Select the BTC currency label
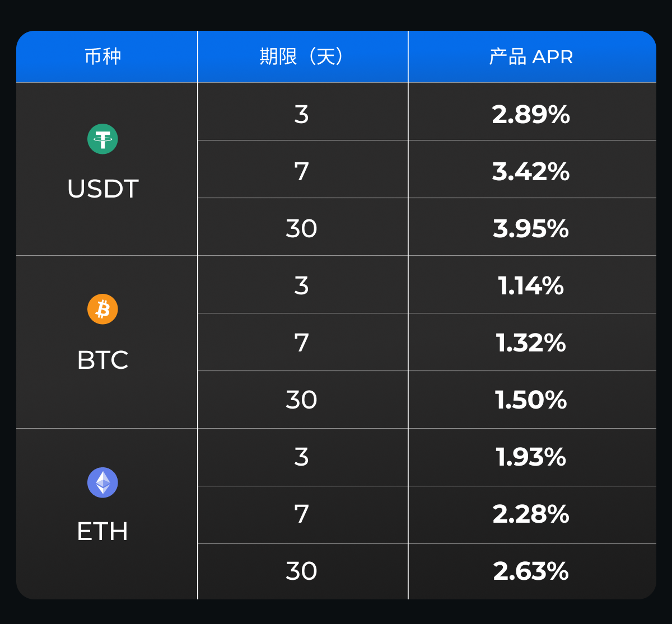The image size is (672, 624). 102,360
